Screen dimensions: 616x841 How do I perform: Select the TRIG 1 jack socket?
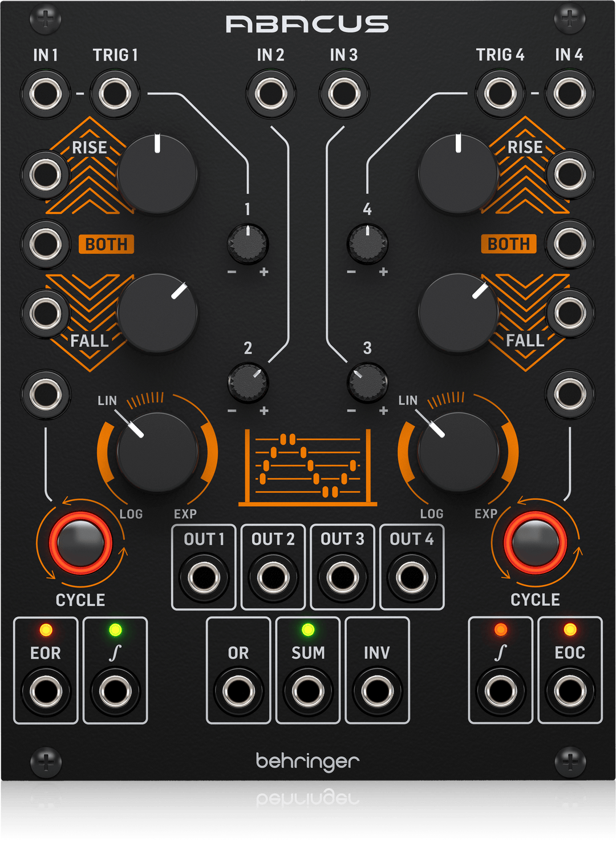pyautogui.click(x=115, y=93)
